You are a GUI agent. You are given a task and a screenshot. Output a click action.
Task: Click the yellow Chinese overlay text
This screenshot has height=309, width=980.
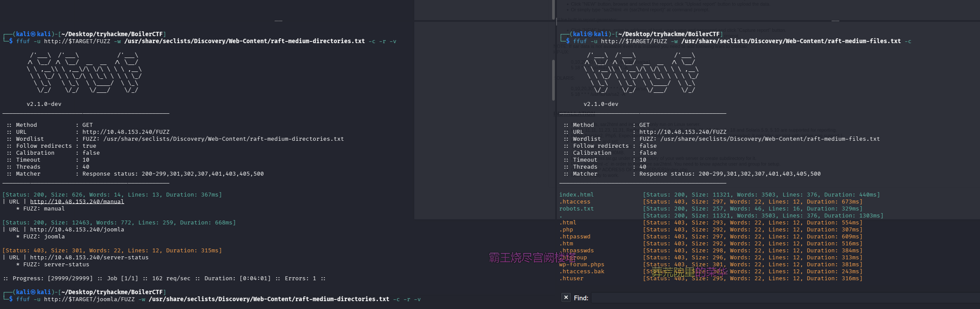(689, 273)
